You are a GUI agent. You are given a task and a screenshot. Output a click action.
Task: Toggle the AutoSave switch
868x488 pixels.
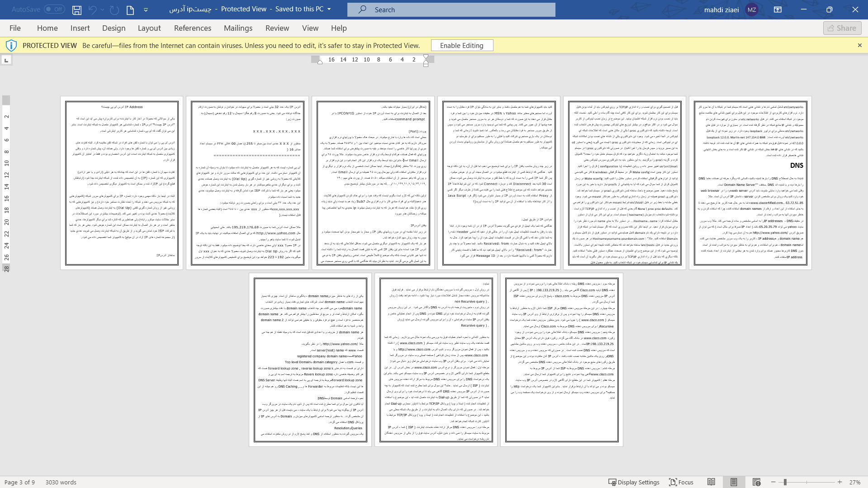[54, 9]
